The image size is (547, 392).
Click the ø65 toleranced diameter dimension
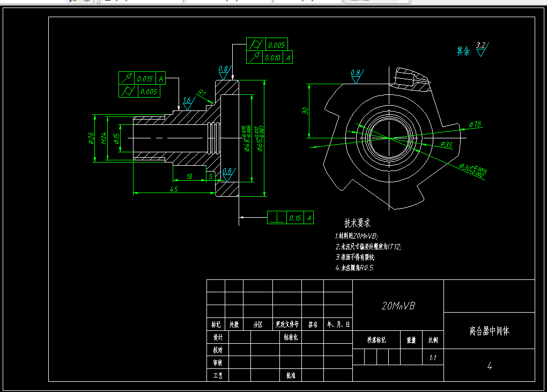[x=260, y=138]
